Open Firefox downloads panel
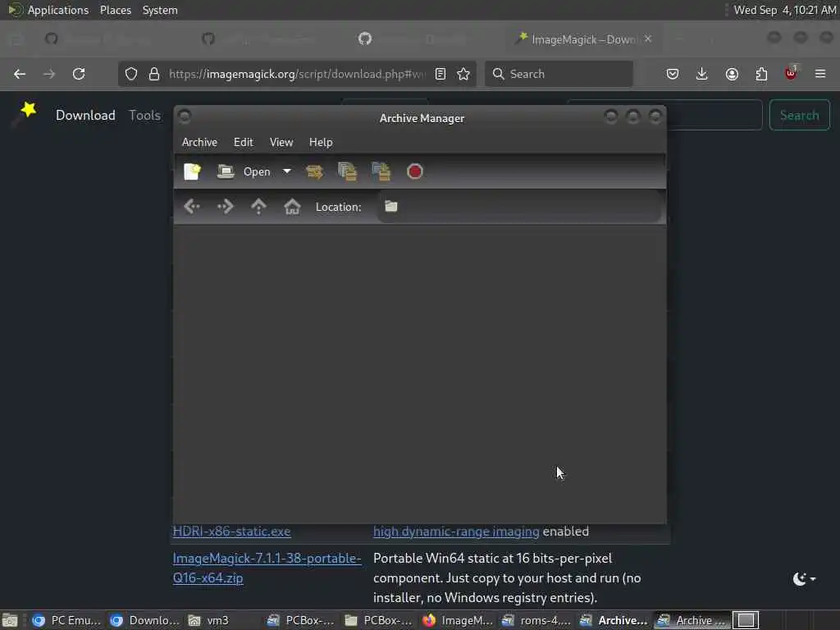Viewport: 840px width, 630px height. [702, 74]
